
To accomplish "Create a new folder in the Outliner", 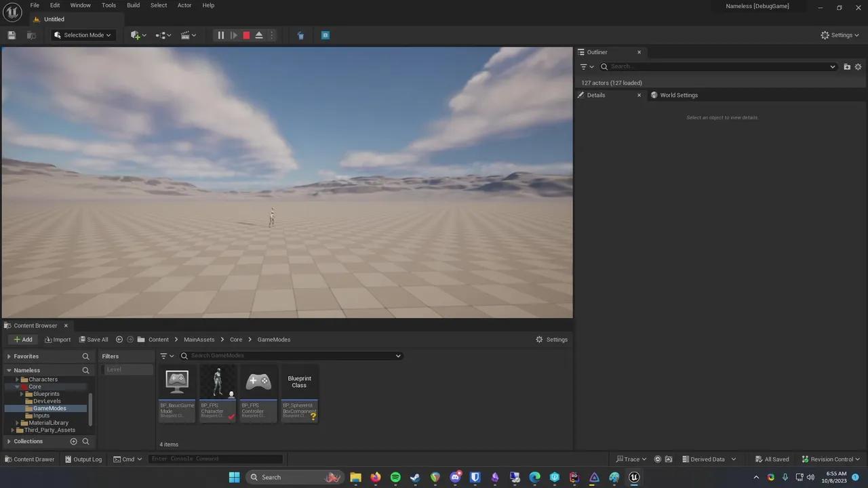I will click(x=847, y=66).
